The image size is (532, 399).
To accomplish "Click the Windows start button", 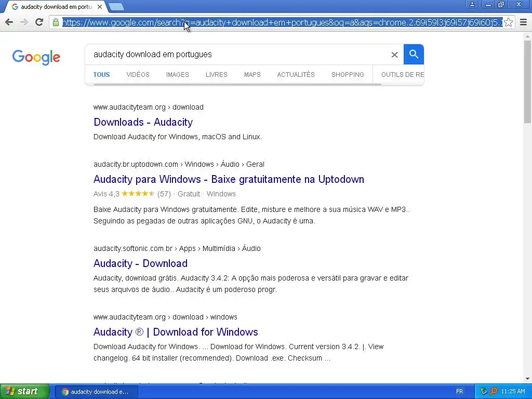I will (x=24, y=392).
